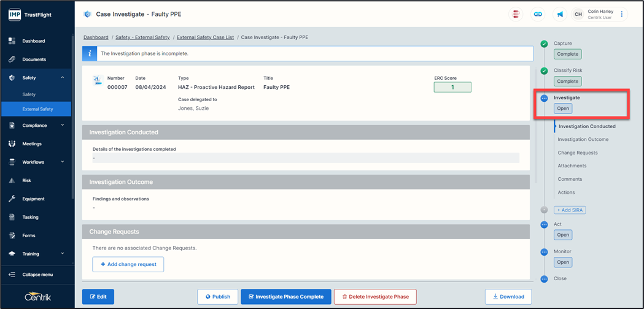644x309 pixels.
Task: Expand the Training sidebar menu
Action: click(63, 254)
